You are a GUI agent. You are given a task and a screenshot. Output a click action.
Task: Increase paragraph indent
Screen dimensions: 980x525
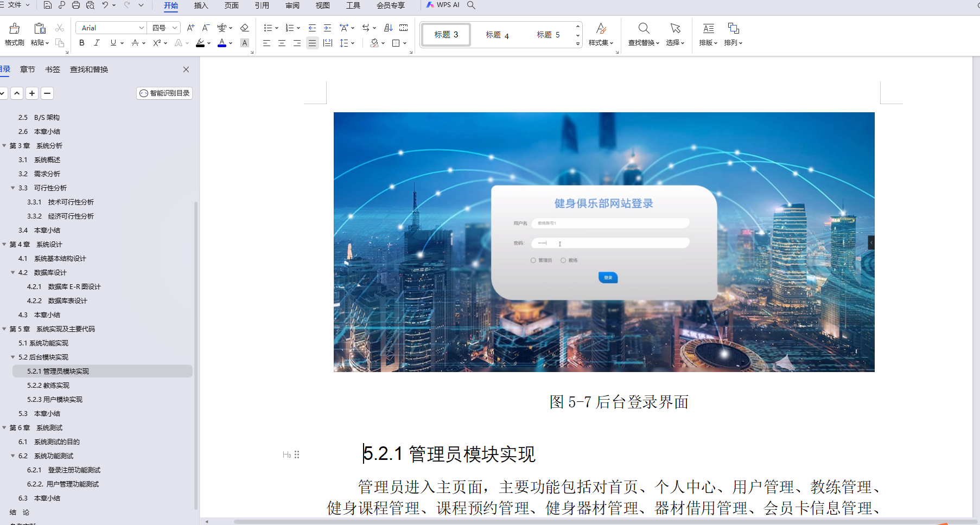[x=327, y=28]
